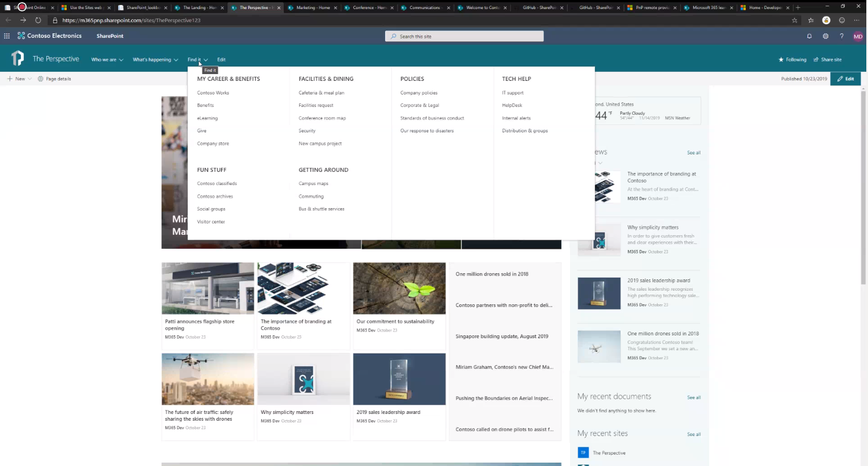Toggle the browser favorites star

coord(794,20)
